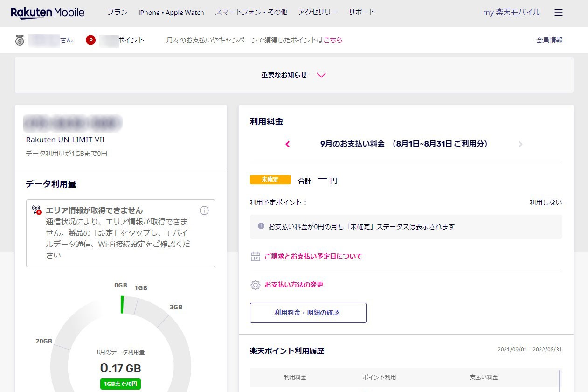The image size is (588, 392).
Task: Open the プラン menu
Action: 117,13
